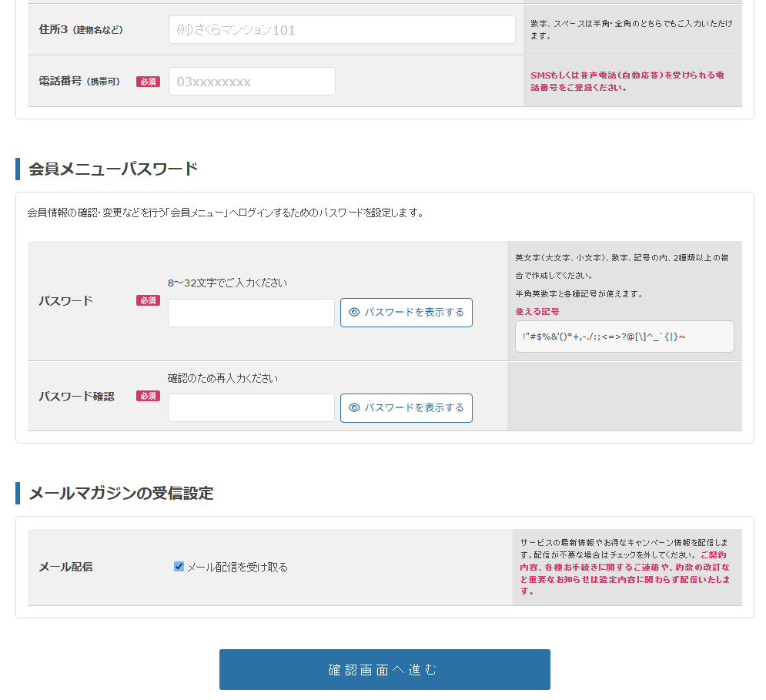
Task: Click the 使える記号 label
Action: [537, 312]
